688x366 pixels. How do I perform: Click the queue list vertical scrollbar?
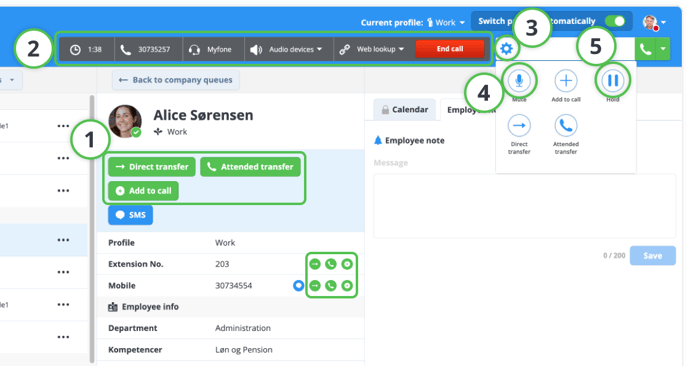pyautogui.click(x=92, y=228)
